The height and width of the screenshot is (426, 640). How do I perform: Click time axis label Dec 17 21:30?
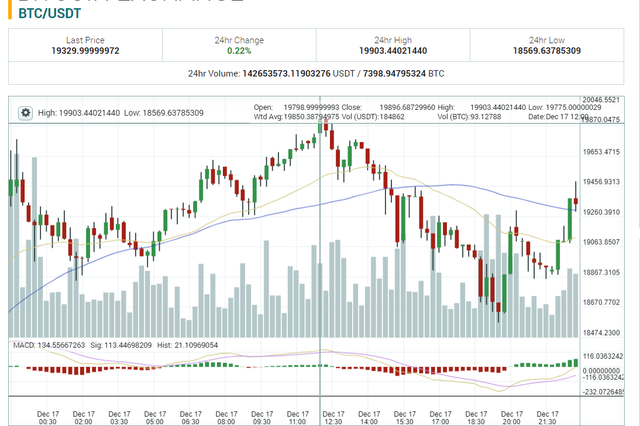pos(547,418)
